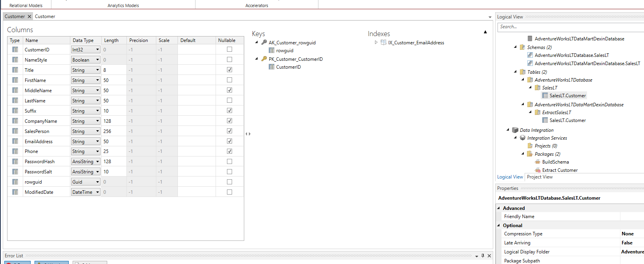Viewport: 644px width, 264px height.
Task: Uncheck Nullable for MiddleName
Action: coord(229,90)
